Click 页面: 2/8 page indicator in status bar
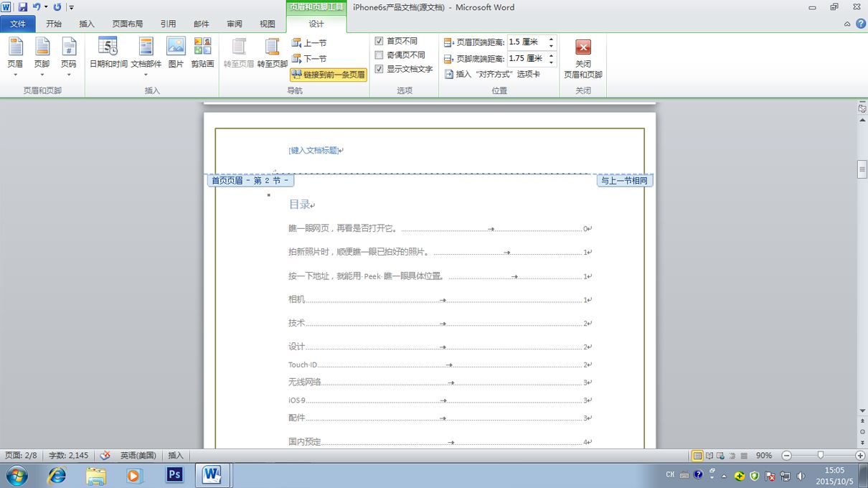 coord(21,456)
